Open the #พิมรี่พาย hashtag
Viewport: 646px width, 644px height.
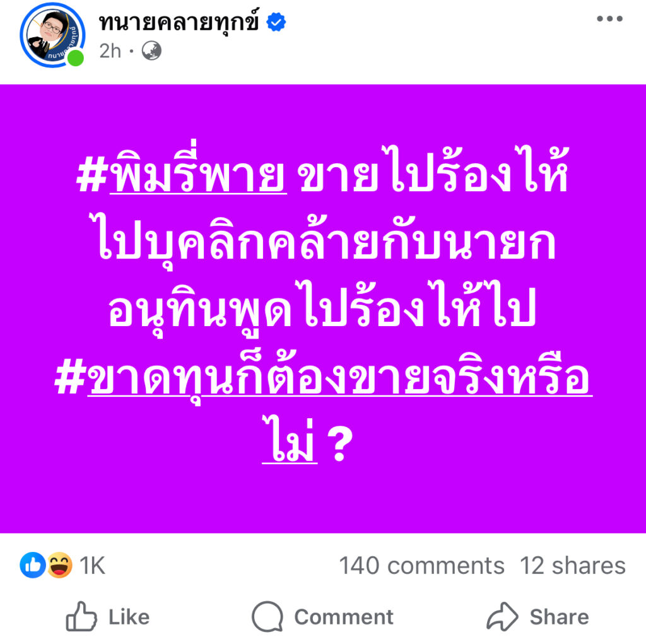tap(182, 178)
